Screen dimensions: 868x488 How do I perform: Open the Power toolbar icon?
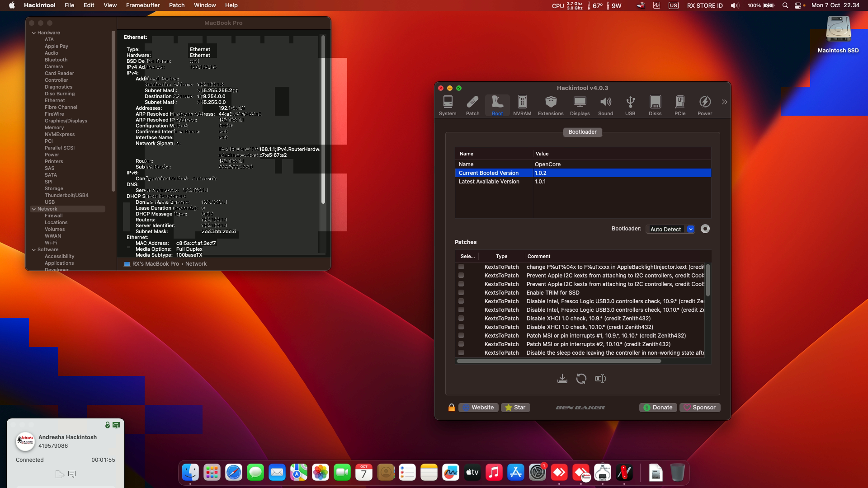(x=705, y=106)
